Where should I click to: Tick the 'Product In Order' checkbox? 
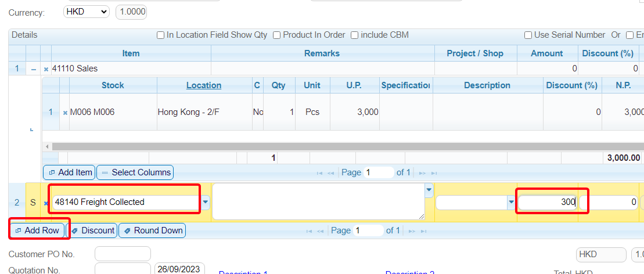pyautogui.click(x=277, y=35)
